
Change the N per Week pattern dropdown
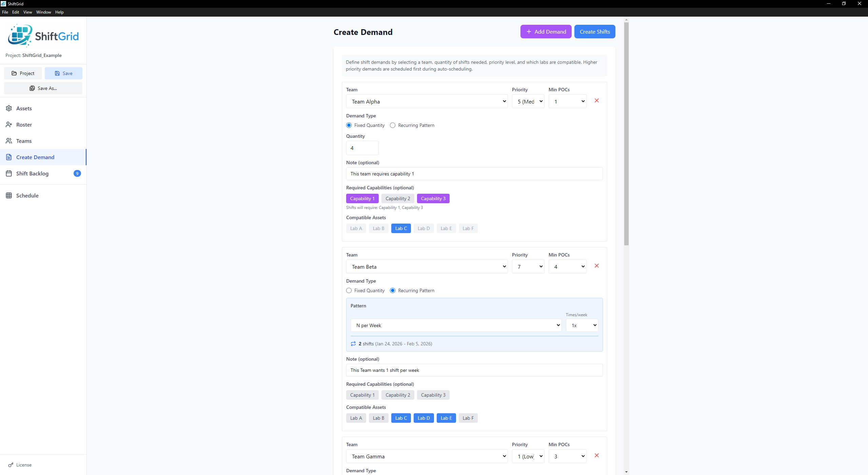(456, 325)
